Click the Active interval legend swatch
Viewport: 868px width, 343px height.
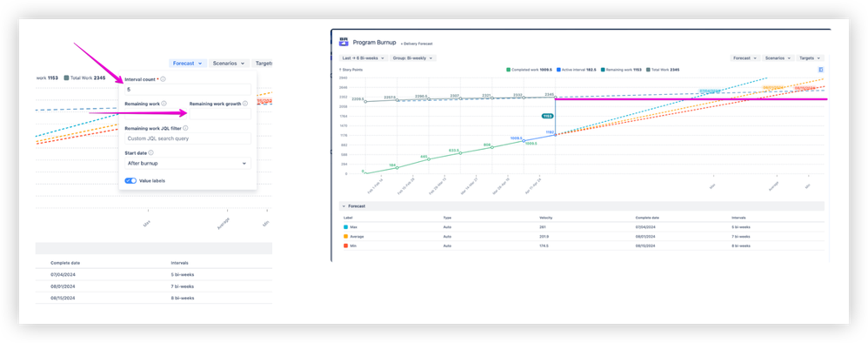pos(558,70)
